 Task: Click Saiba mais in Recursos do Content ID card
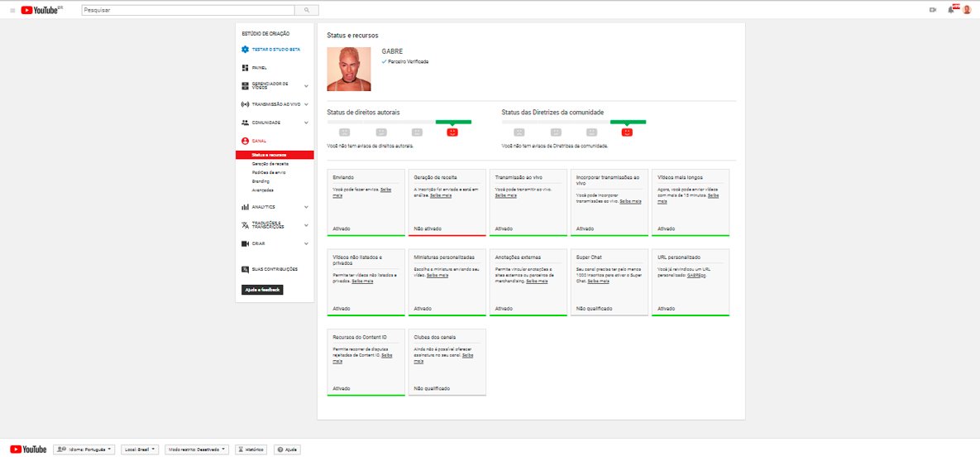[362, 358]
